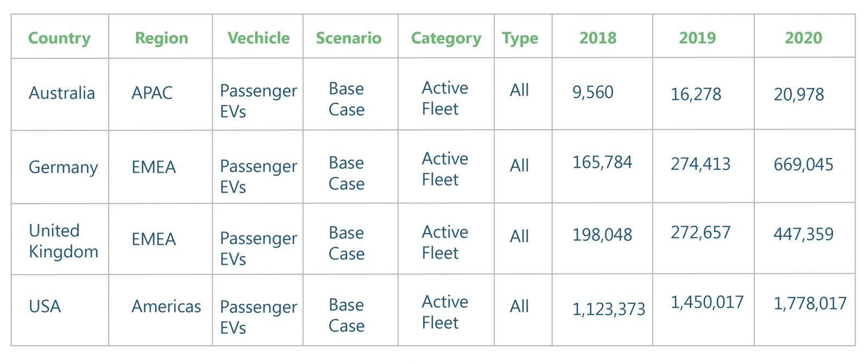
Task: Select the Category column header
Action: click(x=446, y=38)
